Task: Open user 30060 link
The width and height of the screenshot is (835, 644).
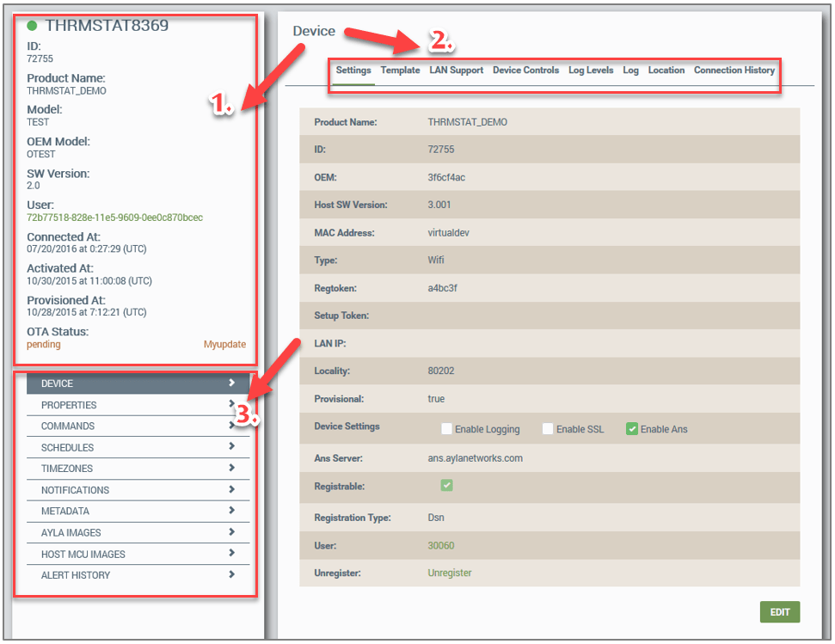Action: click(441, 545)
